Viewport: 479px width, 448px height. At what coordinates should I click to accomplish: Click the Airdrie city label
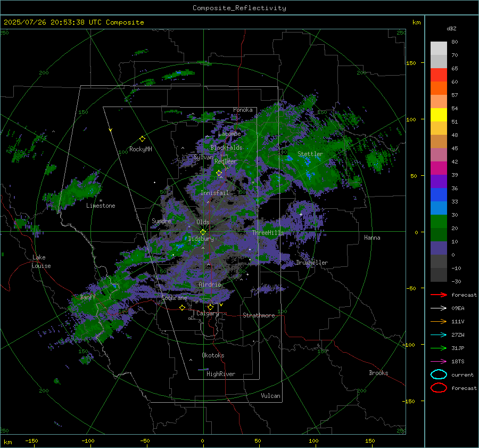[210, 284]
